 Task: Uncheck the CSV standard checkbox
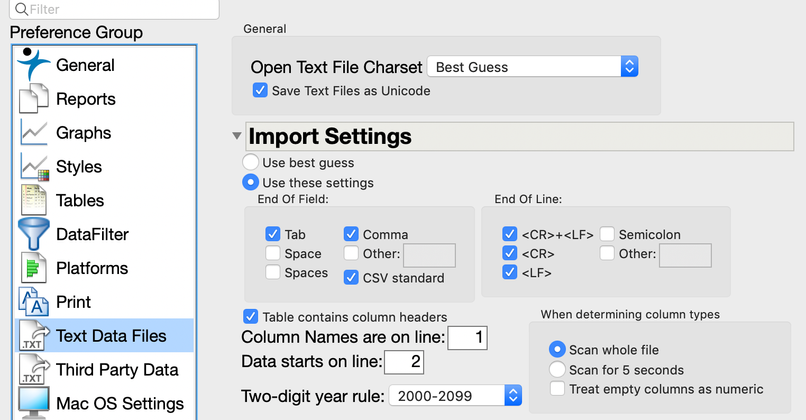(352, 277)
